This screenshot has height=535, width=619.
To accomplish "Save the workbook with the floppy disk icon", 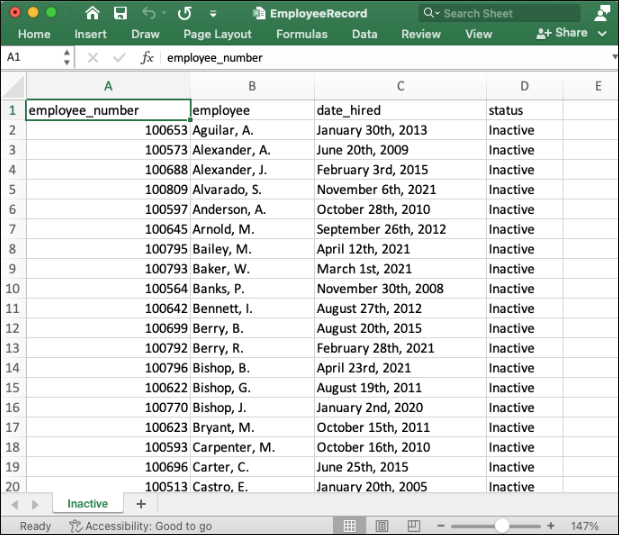I will pyautogui.click(x=120, y=13).
